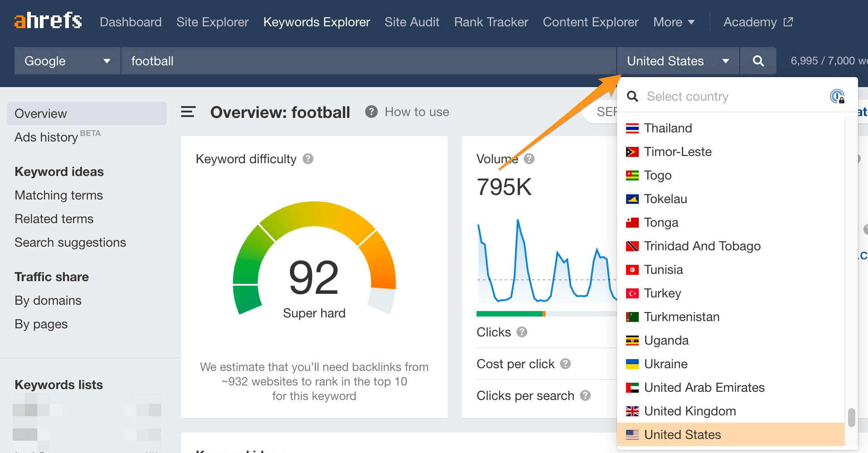
Task: Open Keywords Explorer
Action: (317, 22)
